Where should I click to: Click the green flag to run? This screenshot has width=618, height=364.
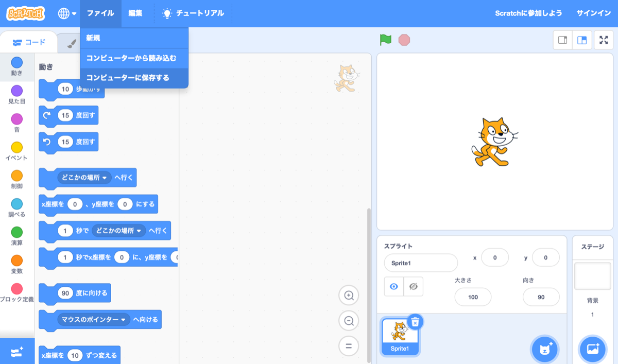(385, 40)
